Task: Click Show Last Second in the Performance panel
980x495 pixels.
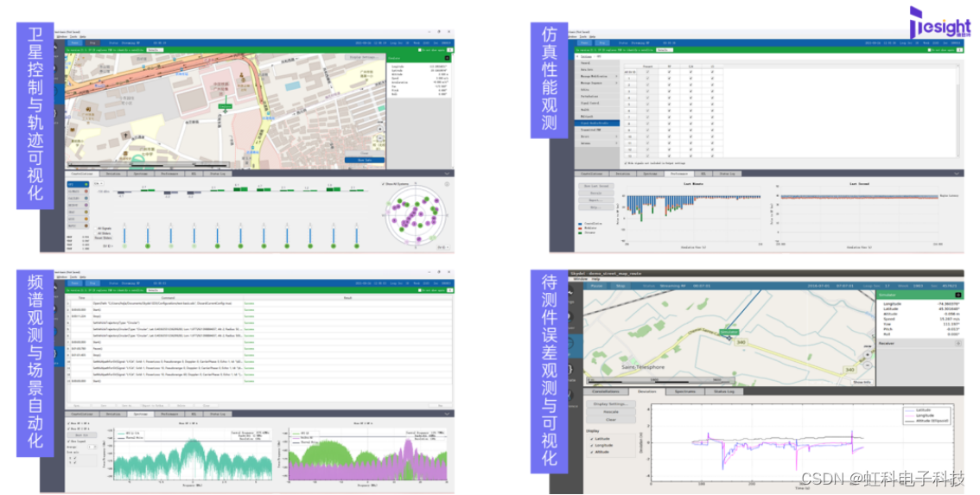Action: pyautogui.click(x=596, y=186)
